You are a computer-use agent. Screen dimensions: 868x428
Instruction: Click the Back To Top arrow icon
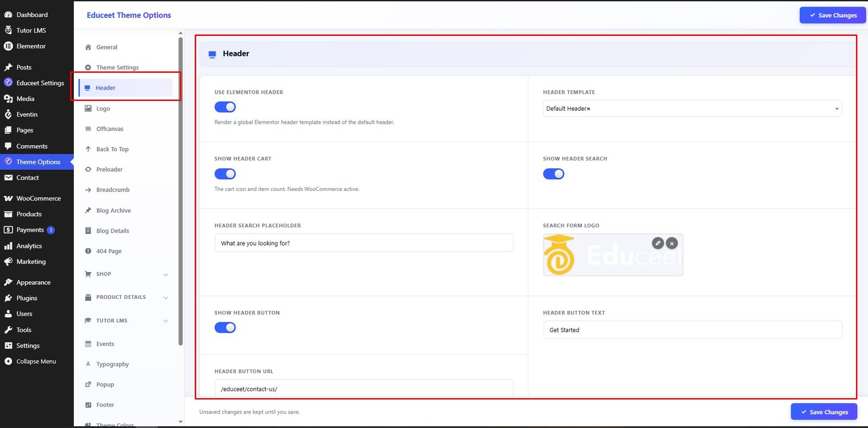click(x=88, y=149)
